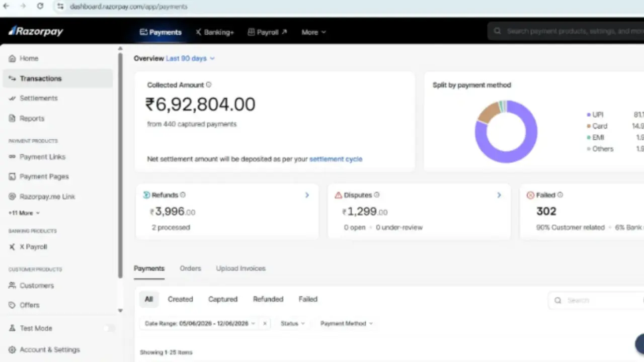Open the Payroll top navigation tab

(x=268, y=32)
